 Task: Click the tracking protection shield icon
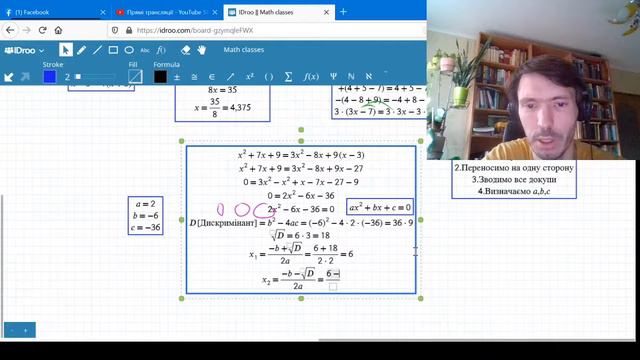pyautogui.click(x=115, y=30)
